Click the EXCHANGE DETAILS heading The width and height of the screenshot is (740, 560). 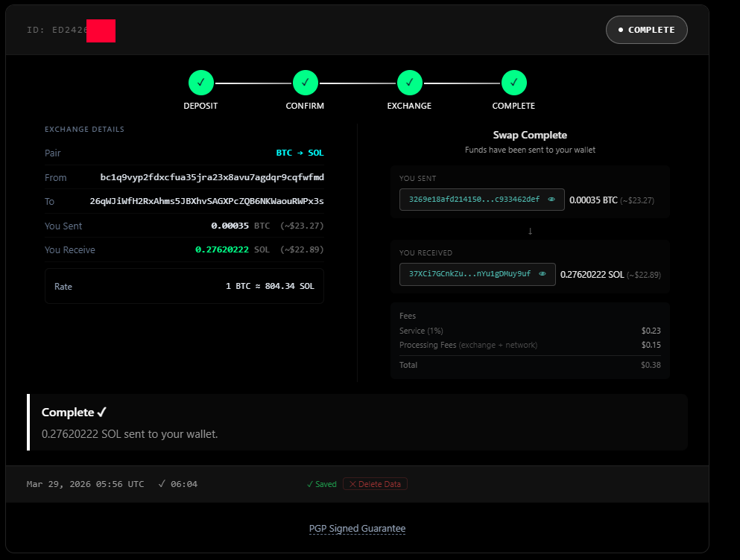coord(84,130)
